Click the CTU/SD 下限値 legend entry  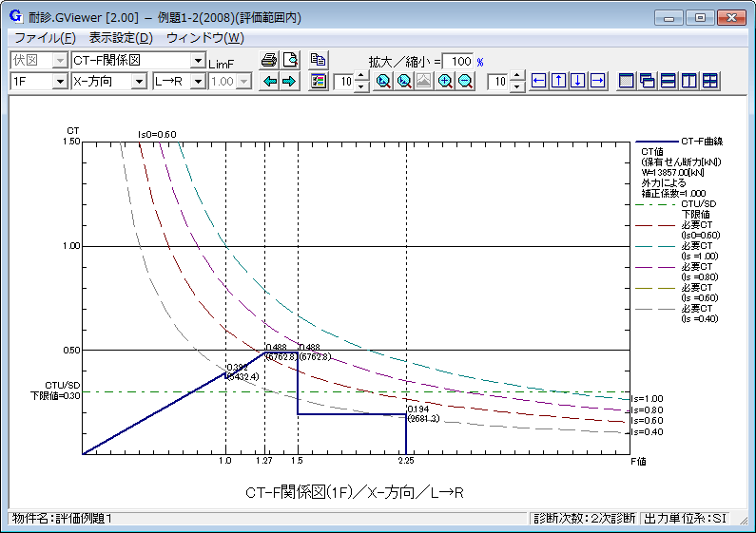point(676,209)
